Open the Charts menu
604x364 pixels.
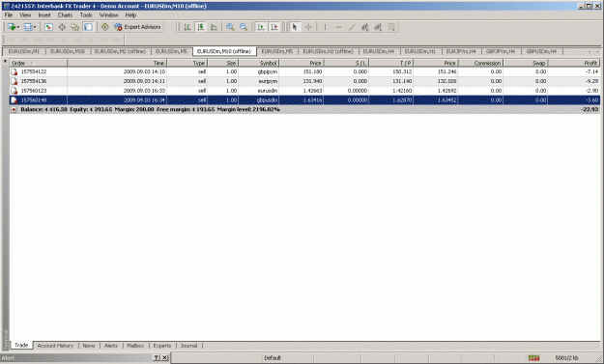[65, 15]
